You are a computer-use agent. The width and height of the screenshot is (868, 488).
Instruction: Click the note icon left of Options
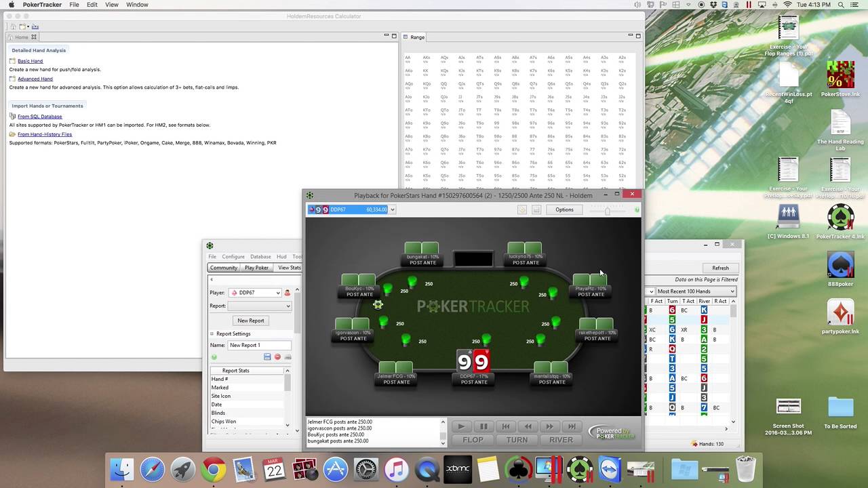522,209
